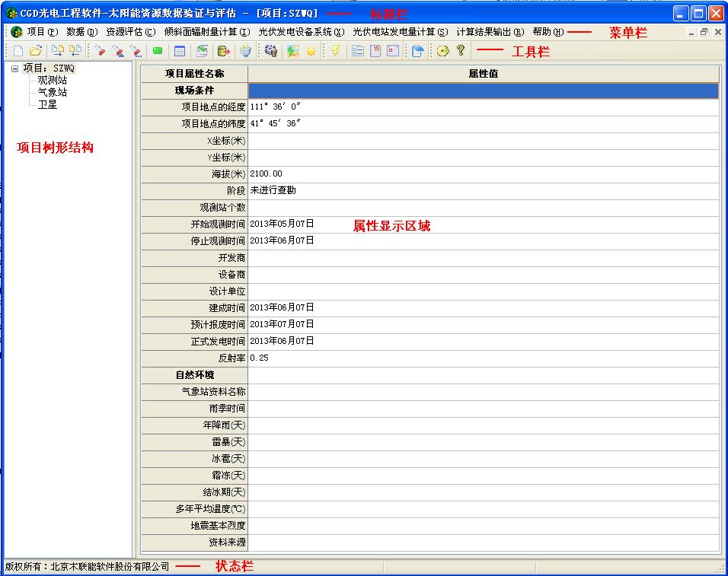Screen dimensions: 728x576
Task: Click the empty 开发商 value field
Action: pyautogui.click(x=484, y=258)
